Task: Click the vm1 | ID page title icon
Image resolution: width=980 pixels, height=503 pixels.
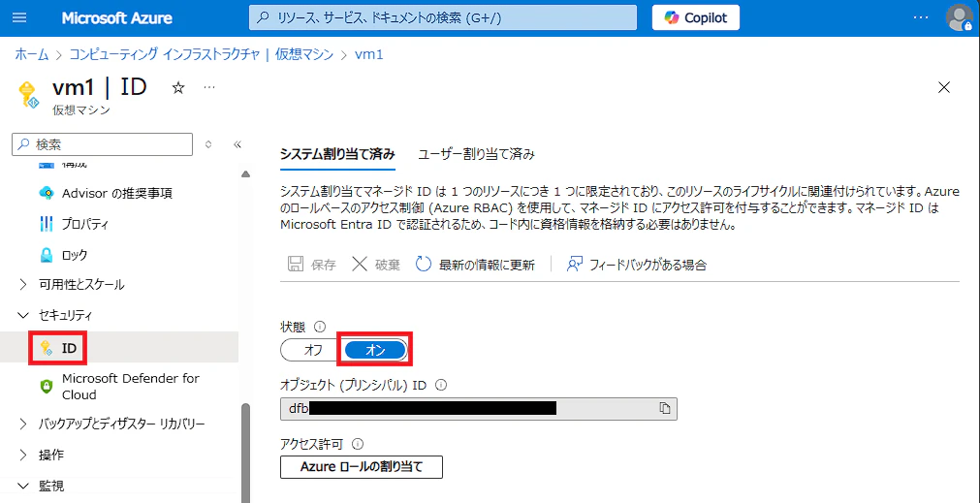Action: (x=29, y=96)
